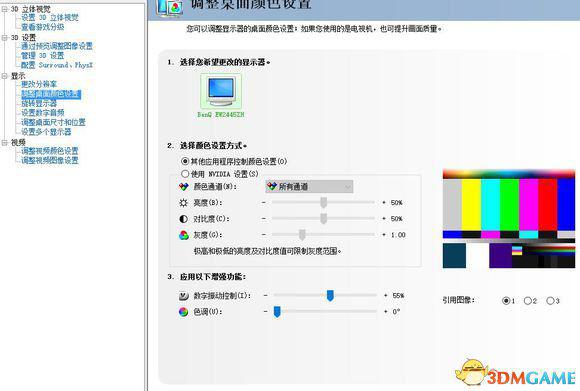
Task: Click the 1.00 gamma value
Action: 398,235
